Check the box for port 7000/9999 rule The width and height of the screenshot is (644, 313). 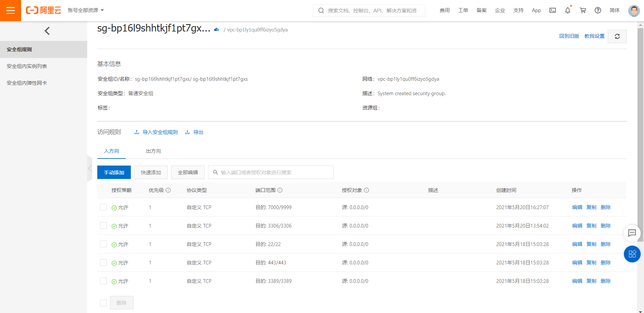(103, 207)
